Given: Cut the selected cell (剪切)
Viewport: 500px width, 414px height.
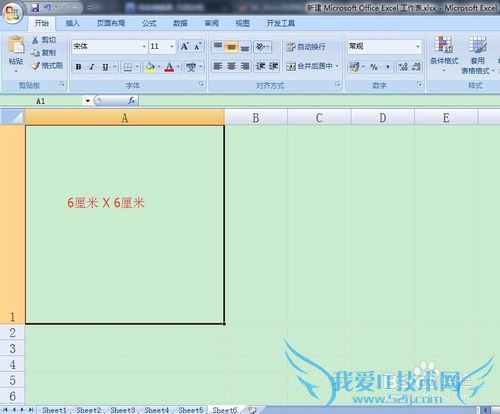Looking at the screenshot, I should (44, 40).
